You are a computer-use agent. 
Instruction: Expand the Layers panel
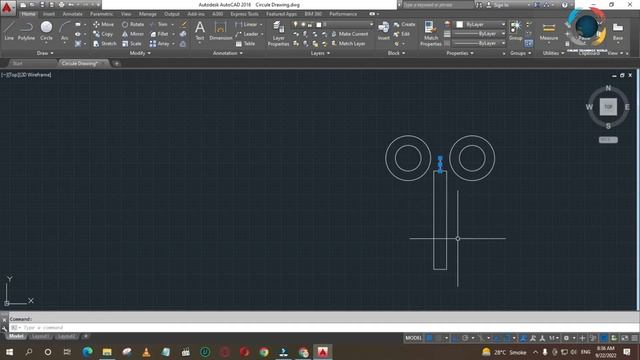click(320, 53)
